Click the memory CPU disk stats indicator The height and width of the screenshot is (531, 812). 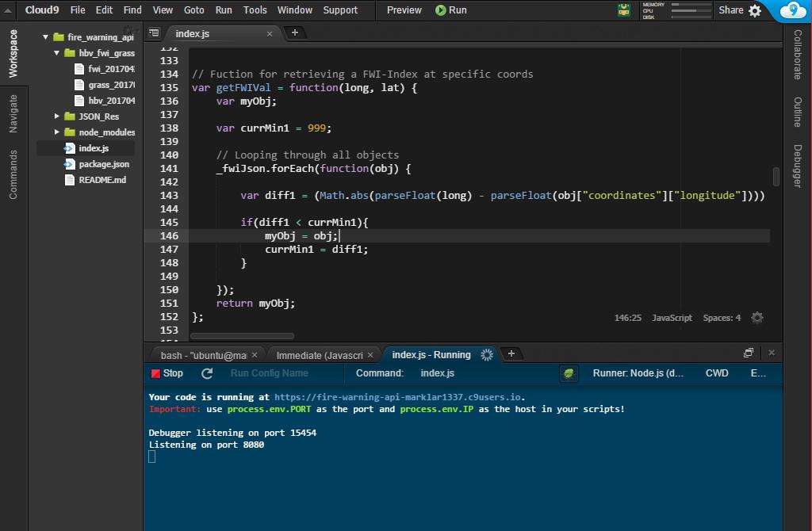(676, 10)
